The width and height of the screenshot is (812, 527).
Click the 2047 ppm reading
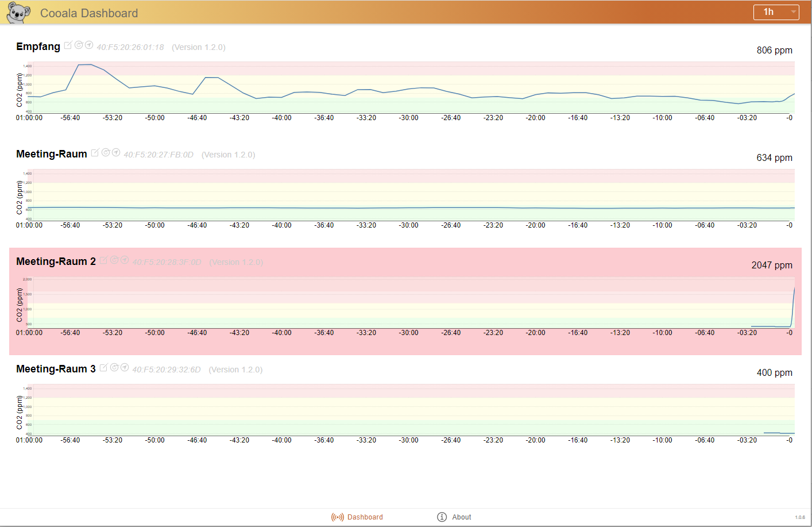pyautogui.click(x=771, y=265)
